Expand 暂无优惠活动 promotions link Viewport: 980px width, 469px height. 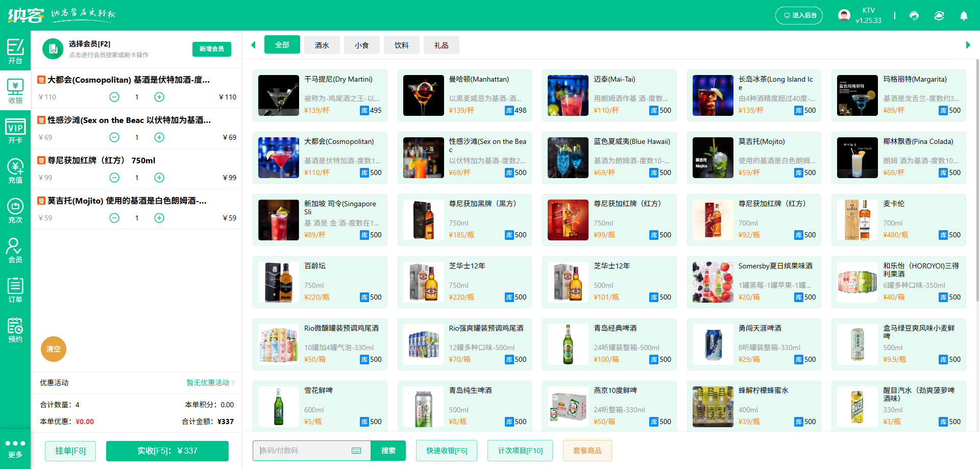coord(210,383)
